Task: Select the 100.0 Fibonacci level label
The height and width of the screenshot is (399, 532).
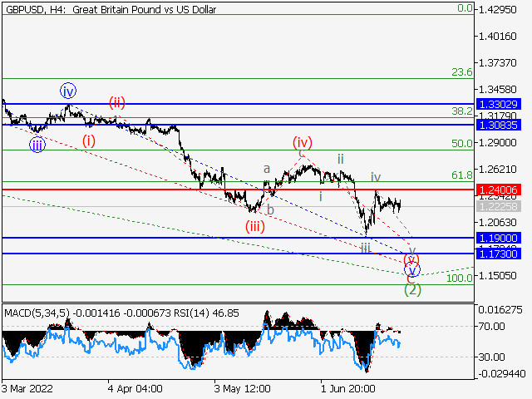Action: 460,278
